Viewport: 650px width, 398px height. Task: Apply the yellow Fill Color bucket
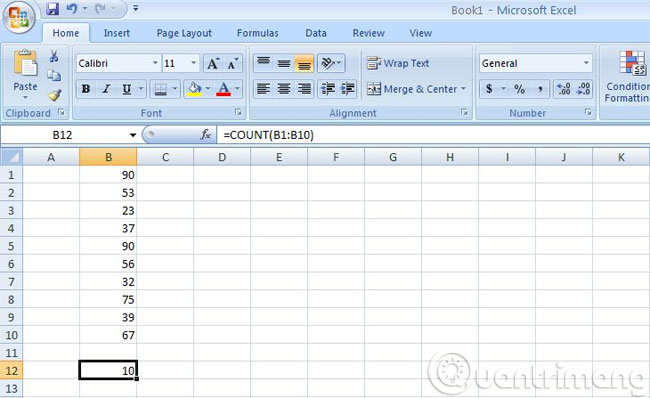[x=194, y=89]
